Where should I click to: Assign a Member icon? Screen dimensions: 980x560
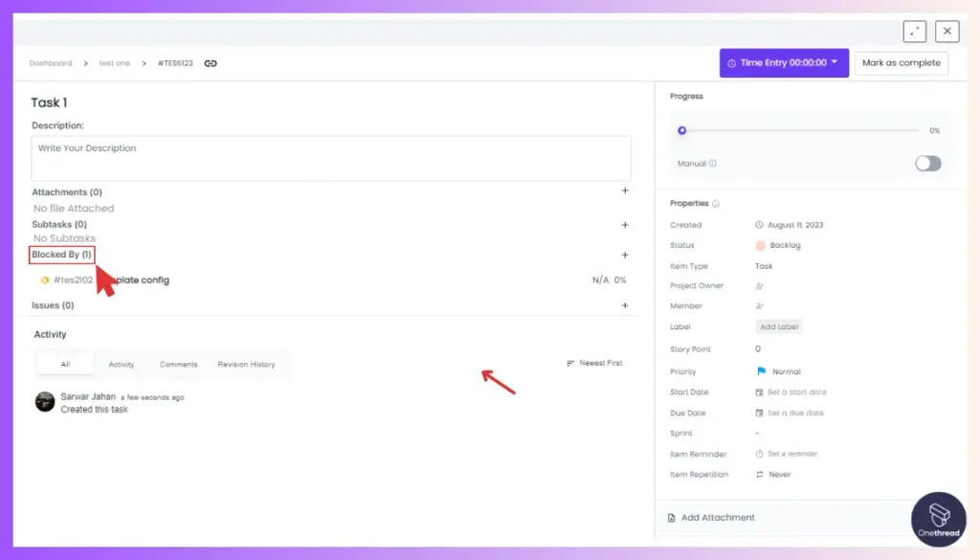point(759,306)
